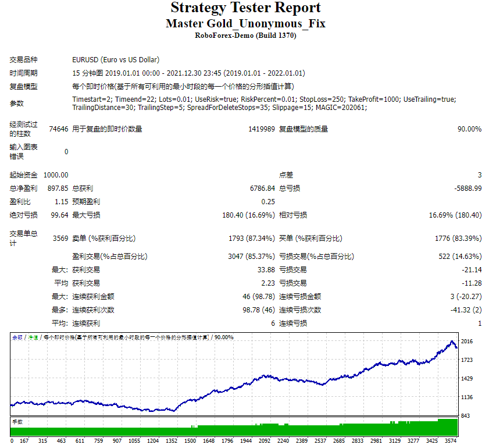Screen dimensions: 489x448
Task: Click the -5888.99 gross loss value
Action: pos(468,189)
